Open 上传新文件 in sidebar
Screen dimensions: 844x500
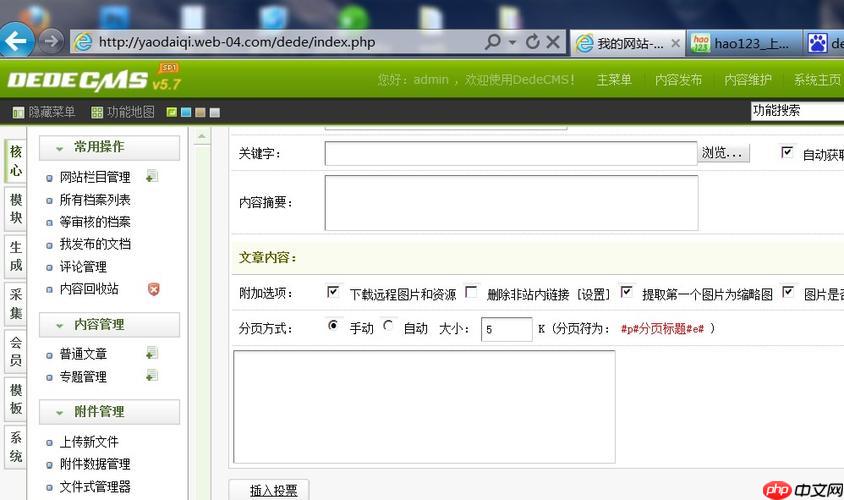89,442
